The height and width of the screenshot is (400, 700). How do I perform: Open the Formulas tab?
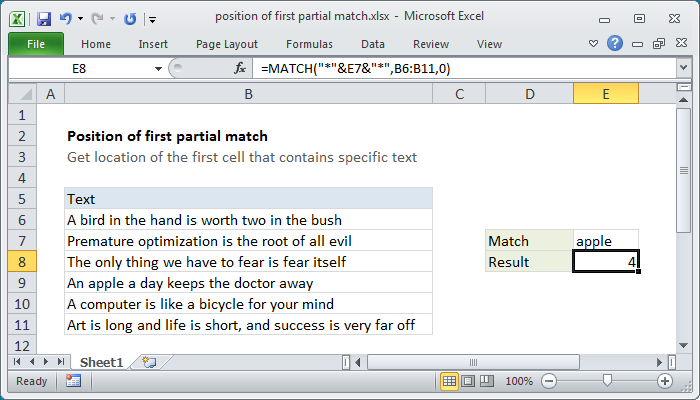tap(309, 44)
